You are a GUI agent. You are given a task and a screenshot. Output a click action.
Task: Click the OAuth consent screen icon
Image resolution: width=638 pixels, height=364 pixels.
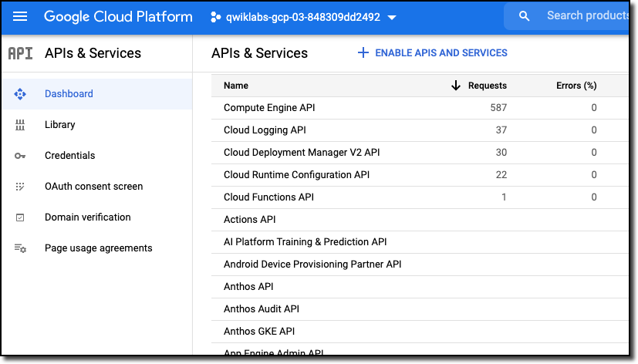tap(20, 187)
